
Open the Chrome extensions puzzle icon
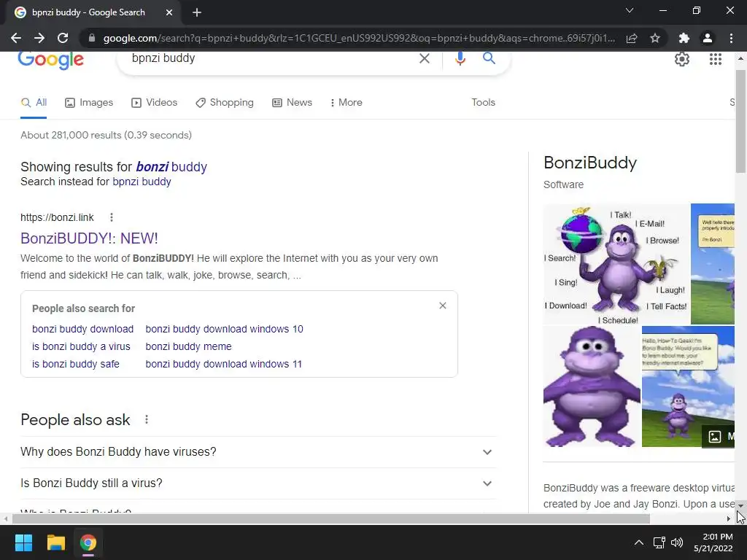point(684,38)
